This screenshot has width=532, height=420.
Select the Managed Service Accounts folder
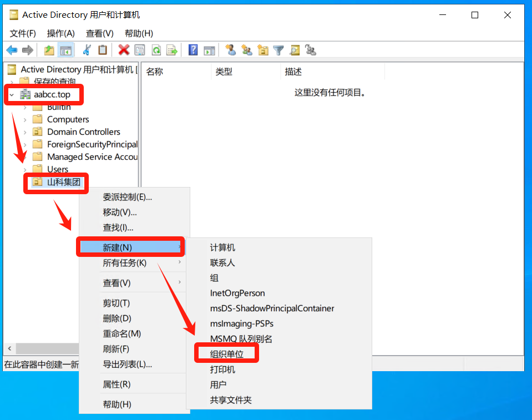[92, 157]
